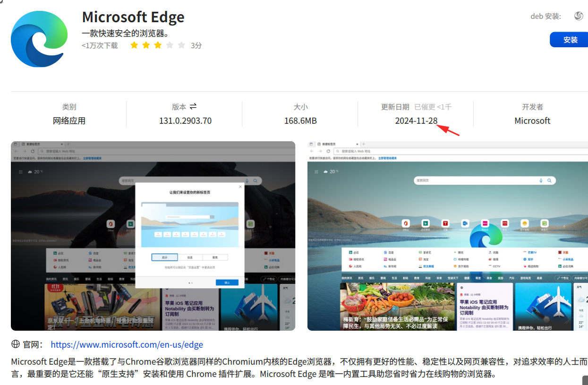Click the Microsoft Edge app logo

pyautogui.click(x=39, y=39)
